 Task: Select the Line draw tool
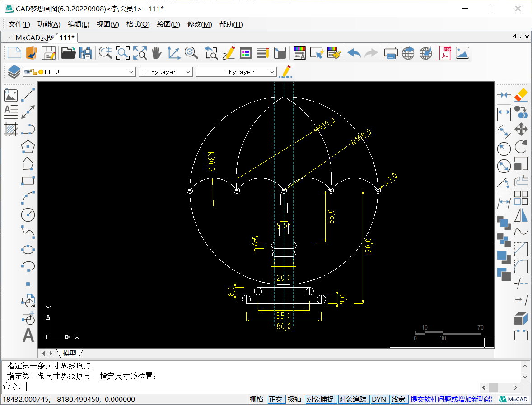(x=28, y=95)
